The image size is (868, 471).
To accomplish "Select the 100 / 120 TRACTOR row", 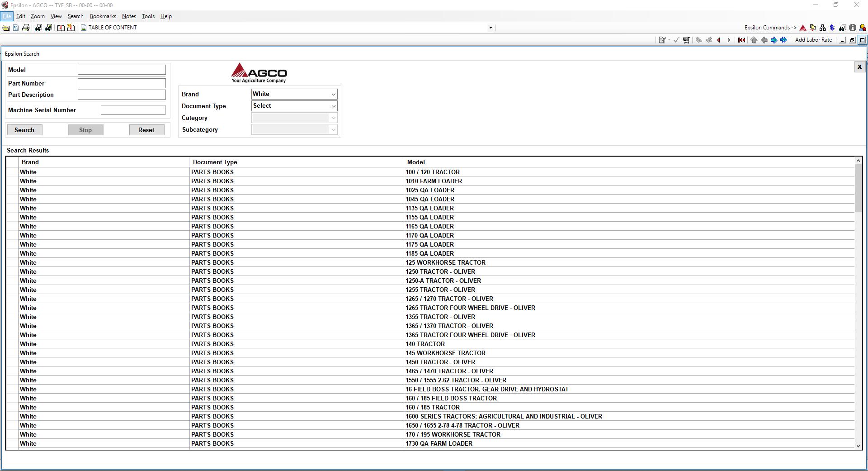I will pos(430,172).
